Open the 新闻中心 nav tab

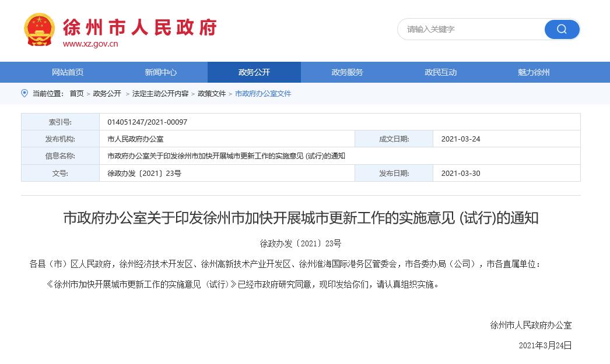coord(161,72)
